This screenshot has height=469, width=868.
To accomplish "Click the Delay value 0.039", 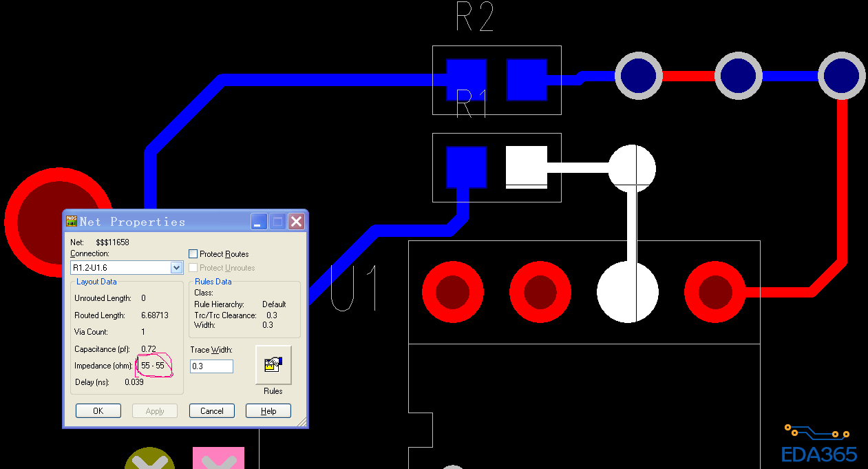I will (134, 382).
